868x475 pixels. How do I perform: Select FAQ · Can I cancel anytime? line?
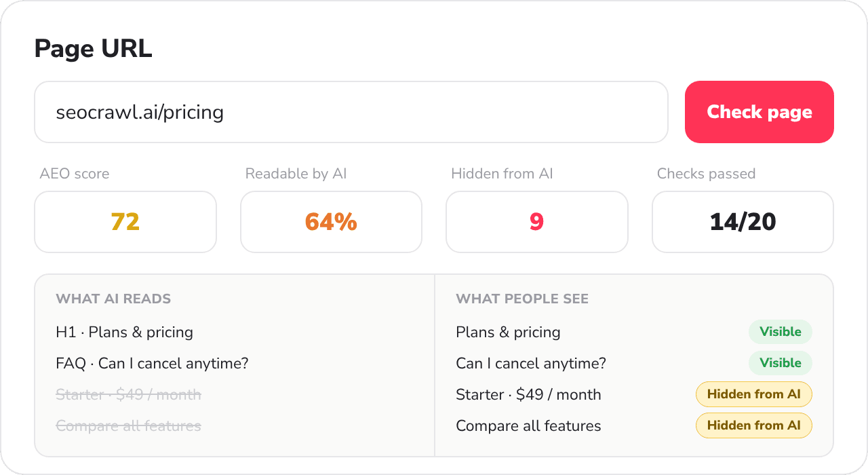tap(152, 364)
